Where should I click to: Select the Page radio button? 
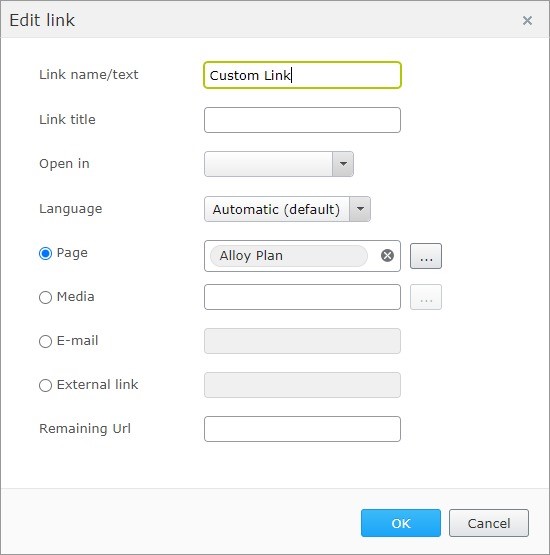(x=45, y=253)
